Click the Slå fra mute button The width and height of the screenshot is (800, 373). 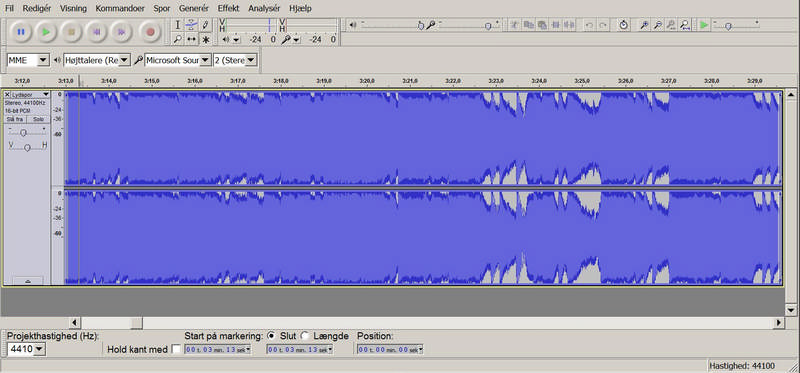15,119
